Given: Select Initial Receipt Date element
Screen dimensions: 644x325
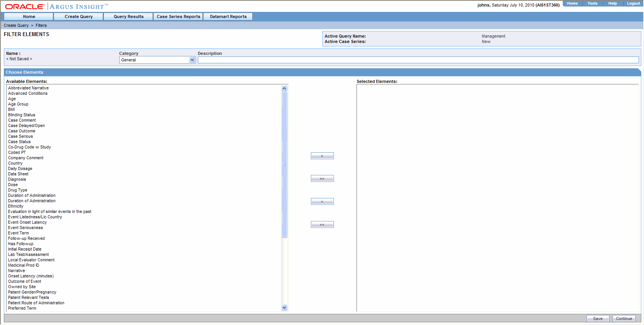Looking at the screenshot, I should [x=25, y=249].
